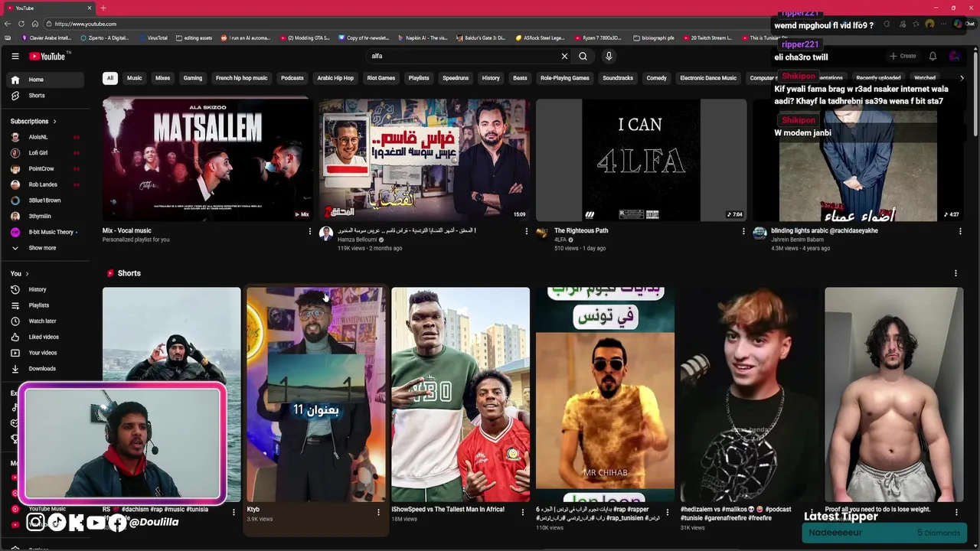The image size is (980, 551).
Task: Open the Hamza Belloumi channel avatar
Action: coord(326,233)
